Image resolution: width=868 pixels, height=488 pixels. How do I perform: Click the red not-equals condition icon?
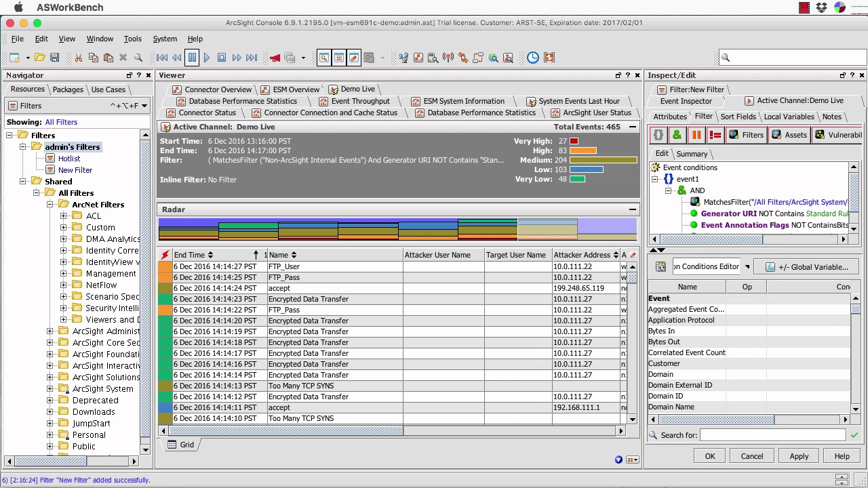tap(715, 135)
